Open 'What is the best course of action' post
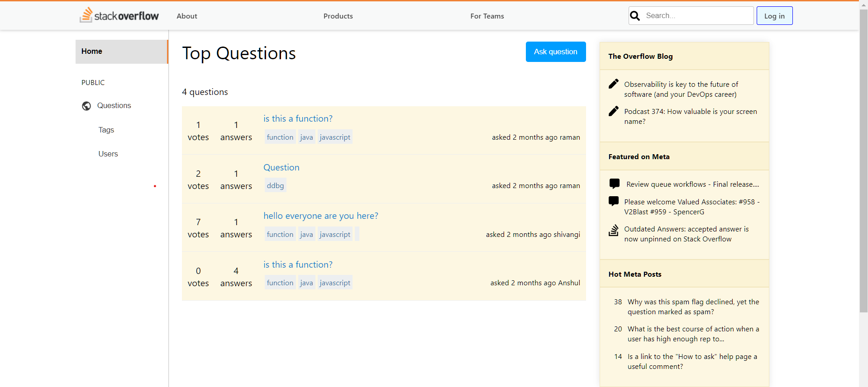This screenshot has width=868, height=387. click(x=693, y=334)
